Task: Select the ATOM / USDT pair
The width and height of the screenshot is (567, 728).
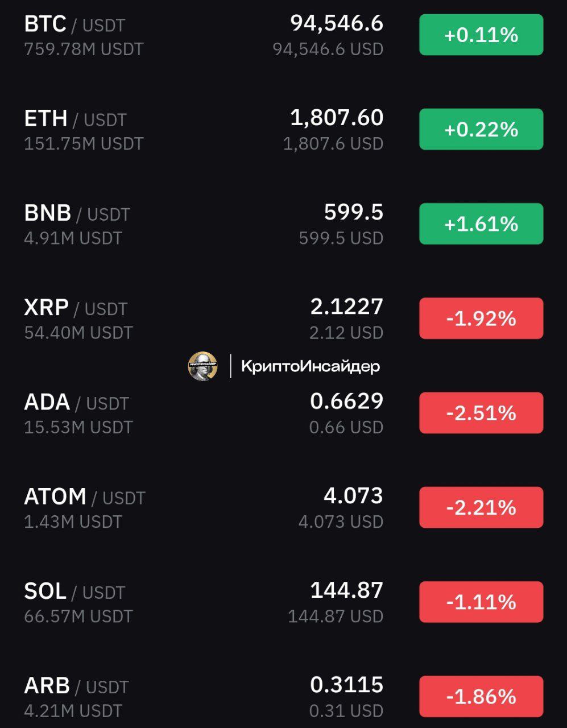Action: tap(84, 497)
